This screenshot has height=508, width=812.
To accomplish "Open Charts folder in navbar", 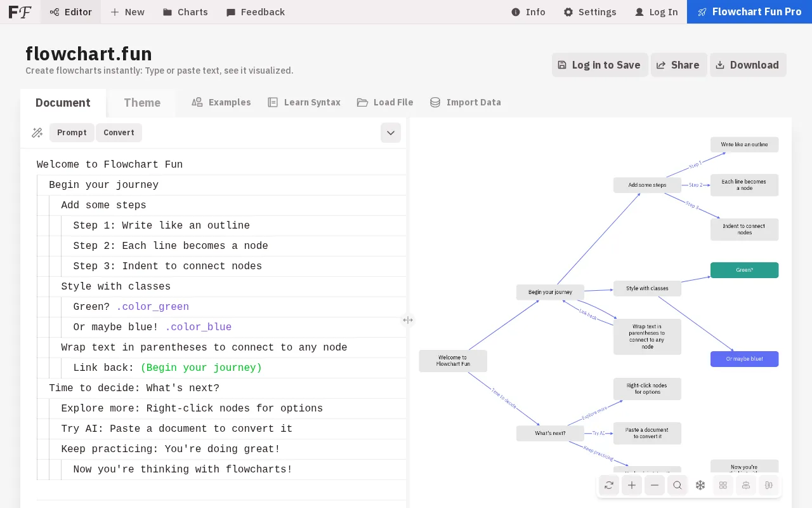I will [x=185, y=12].
